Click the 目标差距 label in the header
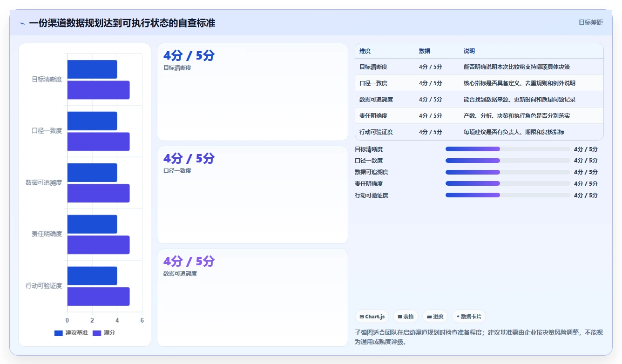The image size is (622, 364). [591, 22]
